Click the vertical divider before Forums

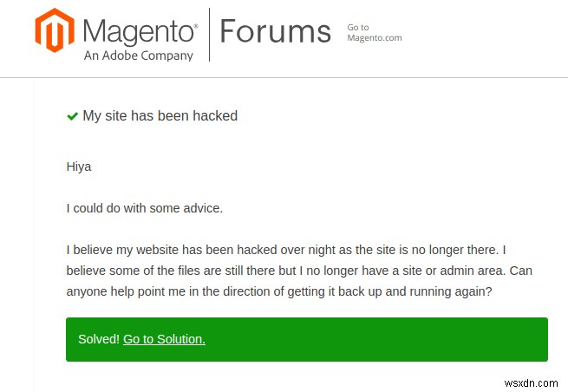210,35
